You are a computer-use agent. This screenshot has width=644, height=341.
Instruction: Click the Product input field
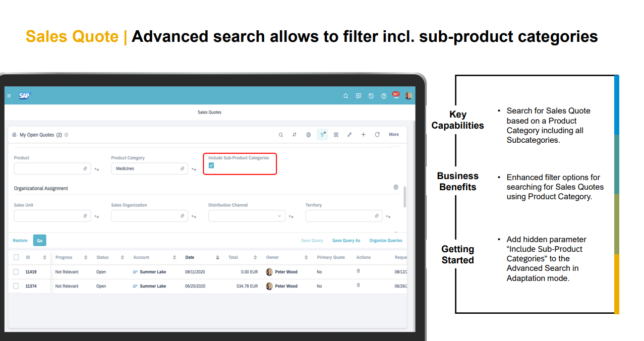pyautogui.click(x=52, y=168)
